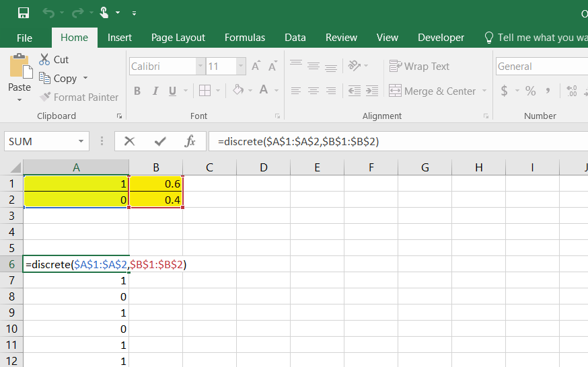
Task: Open the Alignment dialog launcher
Action: click(x=486, y=116)
